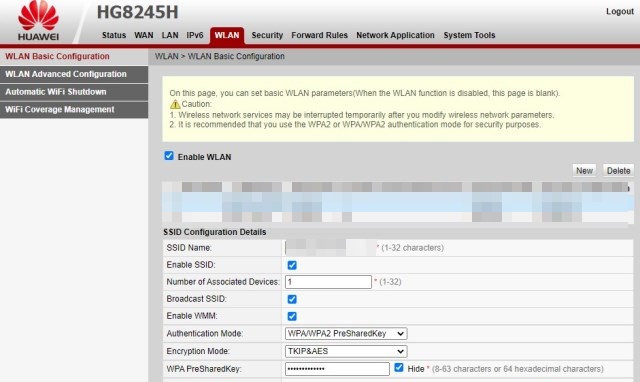The width and height of the screenshot is (640, 382).
Task: Click the SSID Configuration Details heading
Action: [215, 232]
